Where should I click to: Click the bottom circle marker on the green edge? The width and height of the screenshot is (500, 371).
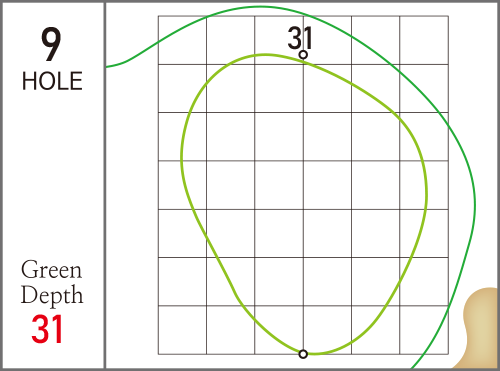pos(303,354)
